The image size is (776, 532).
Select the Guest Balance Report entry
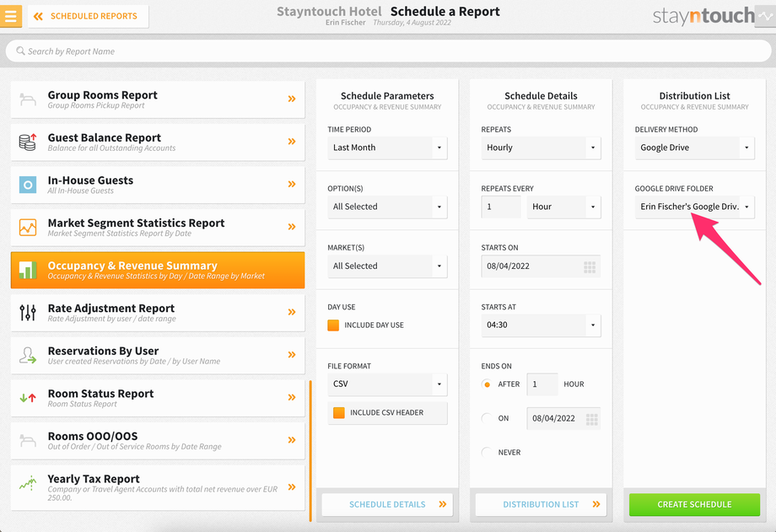(158, 142)
